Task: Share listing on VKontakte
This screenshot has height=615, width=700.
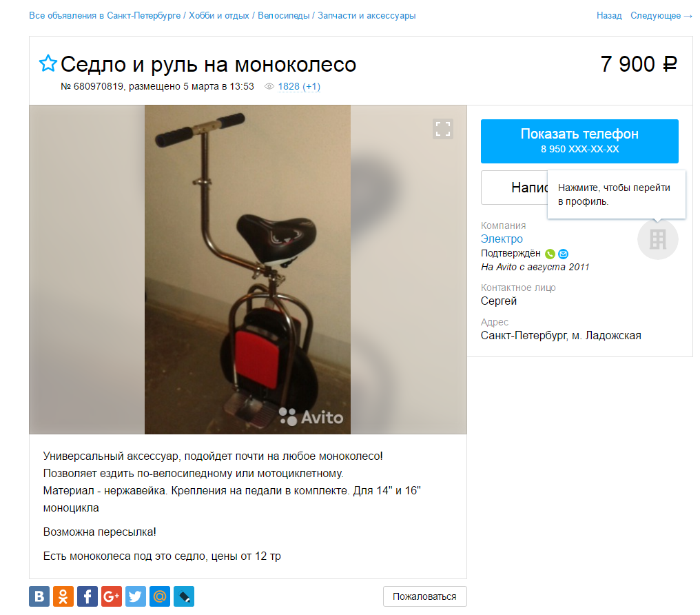Action: pyautogui.click(x=39, y=596)
